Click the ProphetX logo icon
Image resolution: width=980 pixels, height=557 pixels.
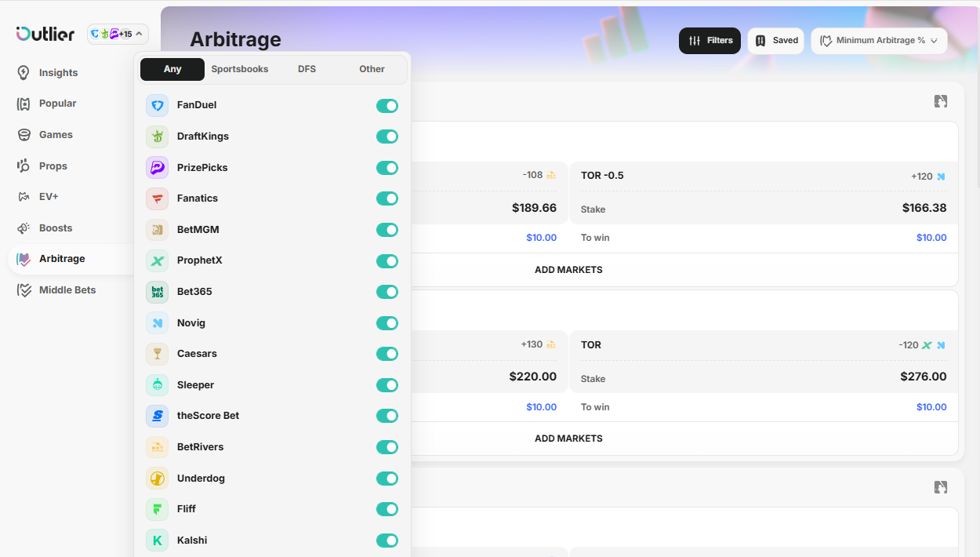[x=158, y=261]
